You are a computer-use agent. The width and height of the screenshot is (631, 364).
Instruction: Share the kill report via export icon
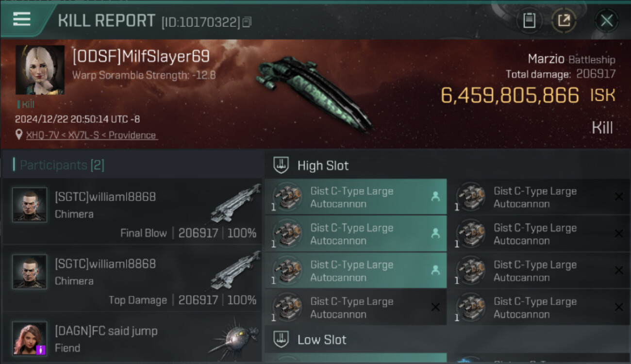pos(564,20)
